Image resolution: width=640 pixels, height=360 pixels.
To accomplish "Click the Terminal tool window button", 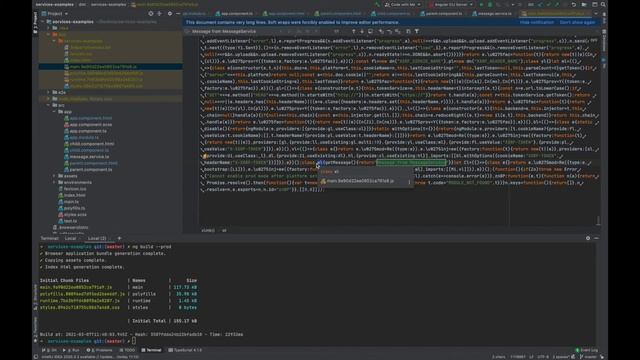I will (x=151, y=350).
